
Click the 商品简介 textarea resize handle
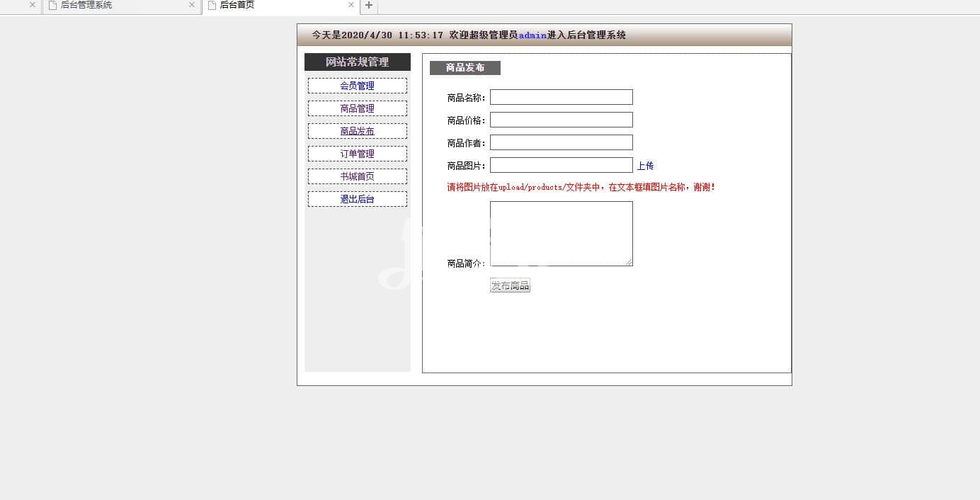pyautogui.click(x=629, y=263)
